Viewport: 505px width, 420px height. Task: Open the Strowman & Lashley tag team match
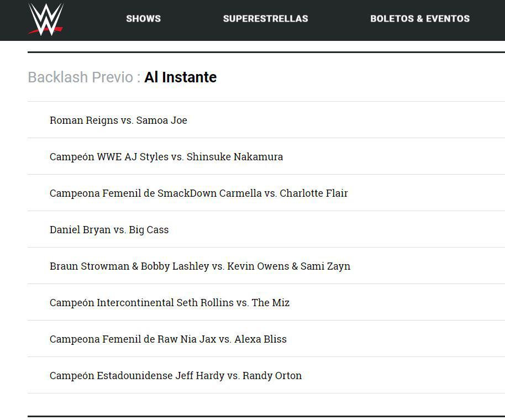pyautogui.click(x=199, y=266)
